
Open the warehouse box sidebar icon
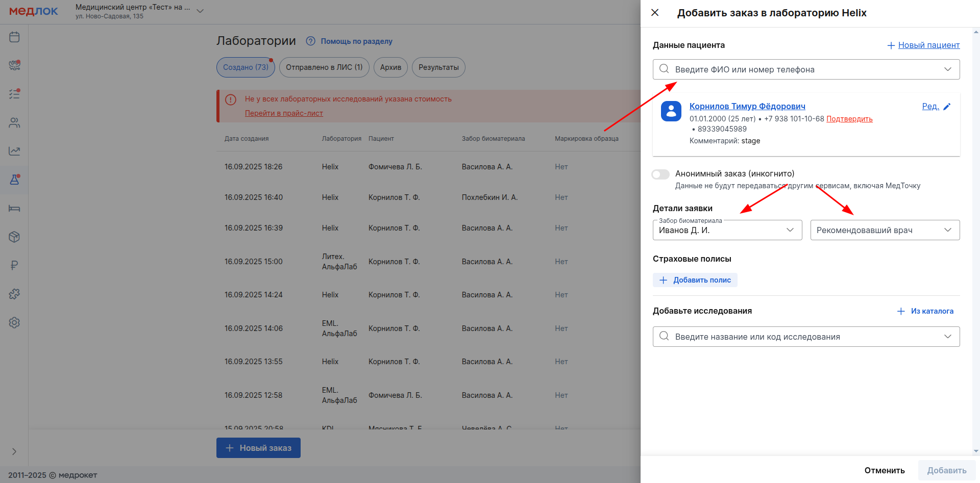[x=14, y=237]
